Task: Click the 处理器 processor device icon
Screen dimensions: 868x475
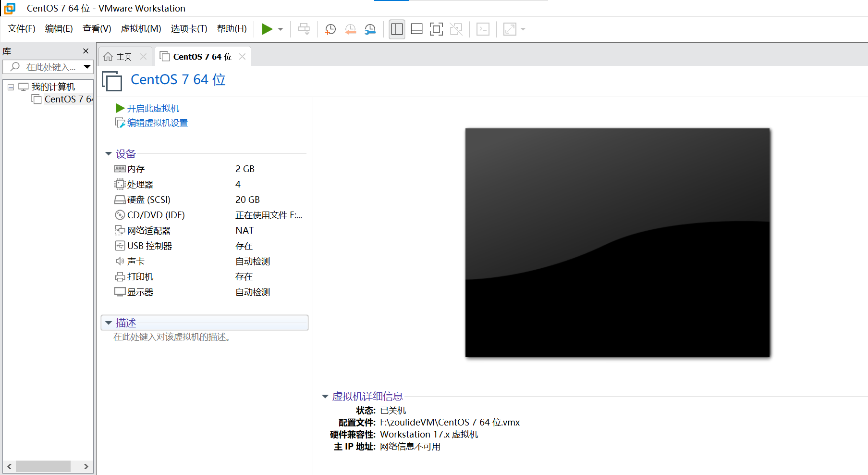Action: click(x=120, y=184)
